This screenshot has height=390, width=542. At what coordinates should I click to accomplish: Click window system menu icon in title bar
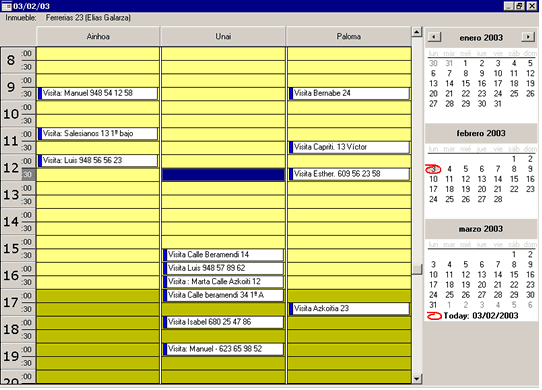(x=6, y=6)
